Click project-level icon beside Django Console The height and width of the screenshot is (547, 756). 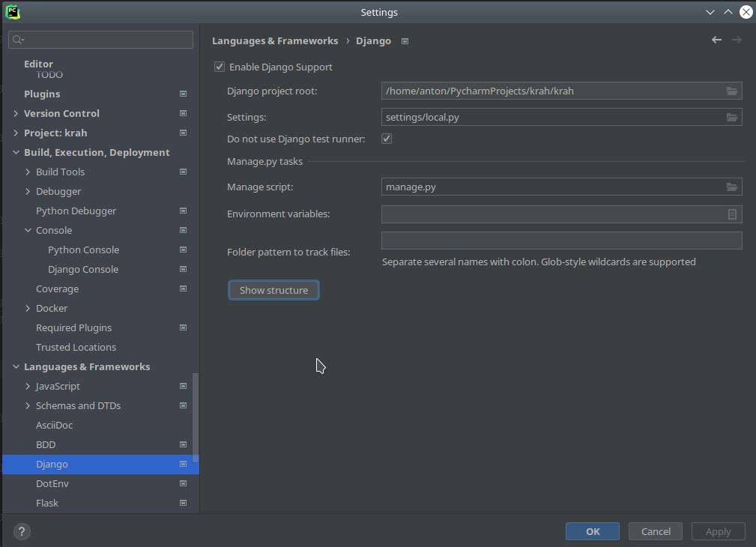coord(184,269)
